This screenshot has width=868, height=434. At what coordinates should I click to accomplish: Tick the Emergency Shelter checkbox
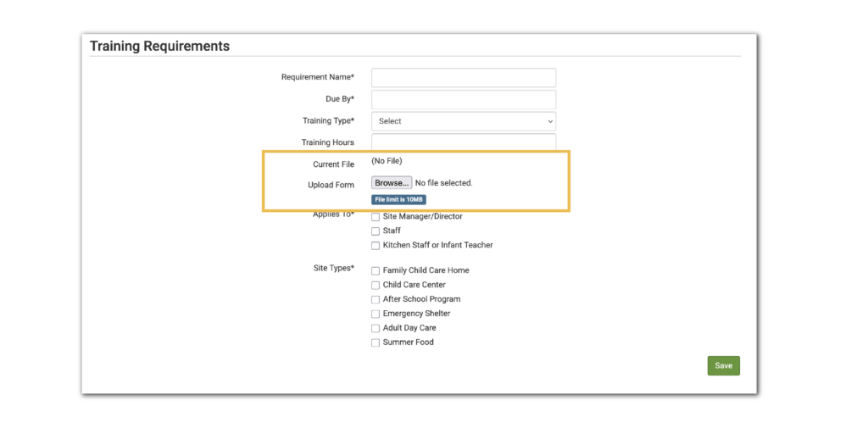376,314
